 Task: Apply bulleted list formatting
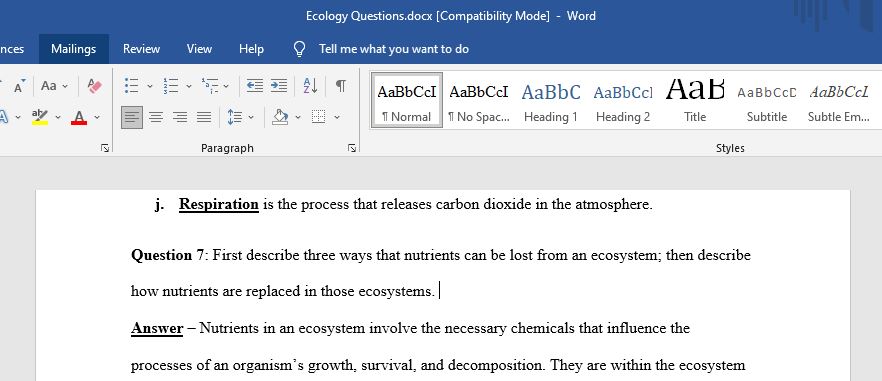(132, 86)
